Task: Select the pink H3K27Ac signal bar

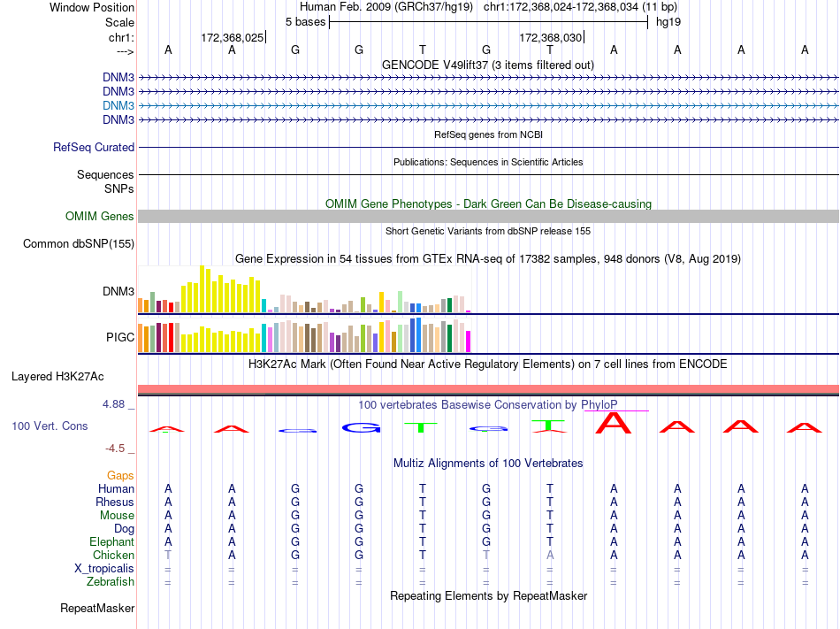Action: point(489,389)
